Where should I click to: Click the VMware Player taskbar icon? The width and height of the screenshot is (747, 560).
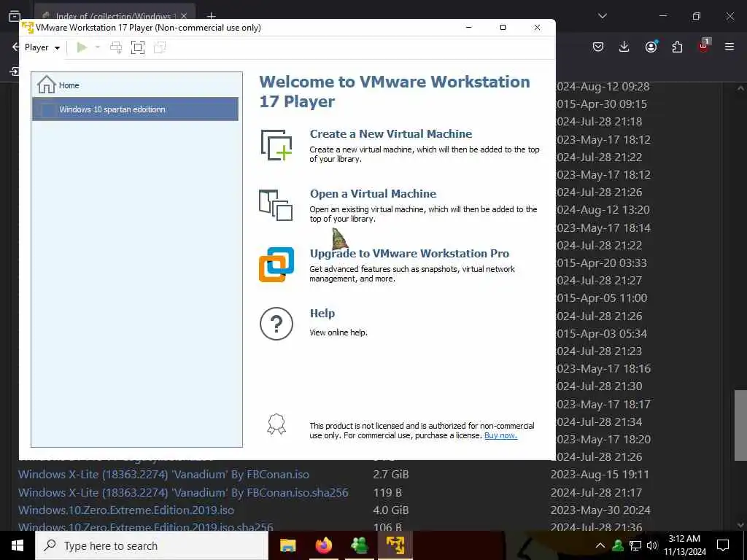click(395, 545)
